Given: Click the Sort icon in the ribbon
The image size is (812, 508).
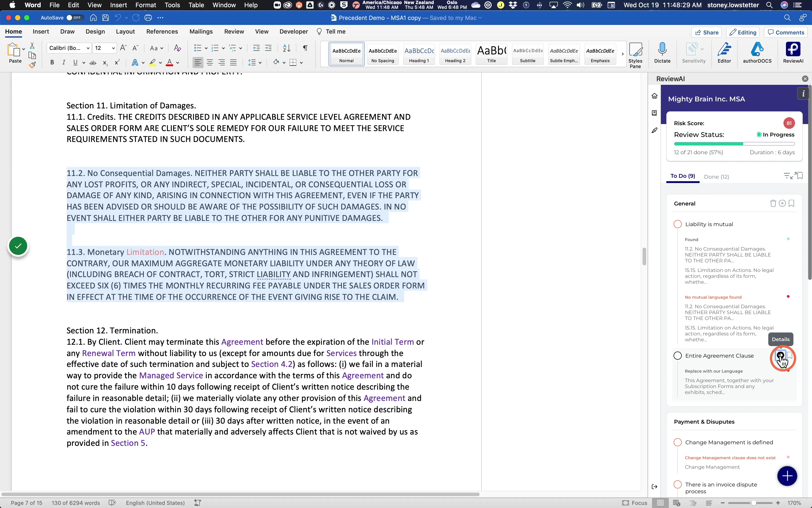Looking at the screenshot, I should 287,48.
